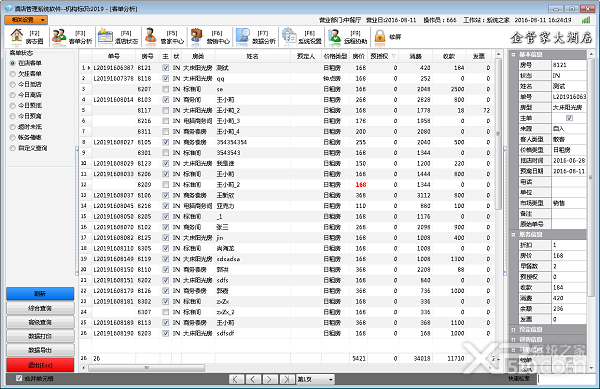This screenshot has width=600, height=389.
Task: Click the app globe icon in title bar
Action: [x=8, y=8]
